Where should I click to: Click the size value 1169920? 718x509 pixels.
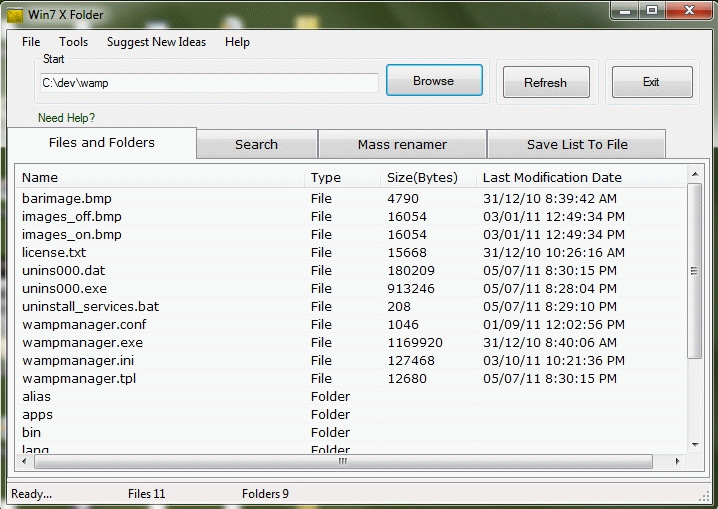click(415, 343)
